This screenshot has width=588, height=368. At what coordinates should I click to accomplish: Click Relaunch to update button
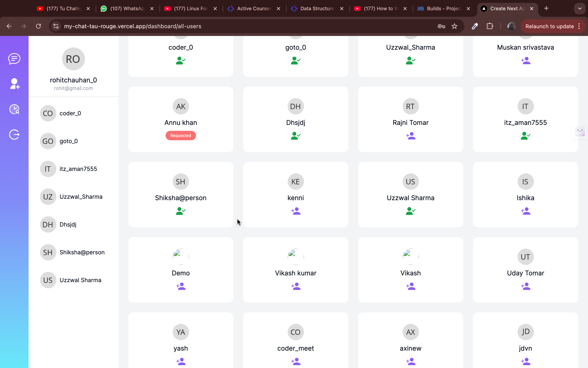click(549, 26)
